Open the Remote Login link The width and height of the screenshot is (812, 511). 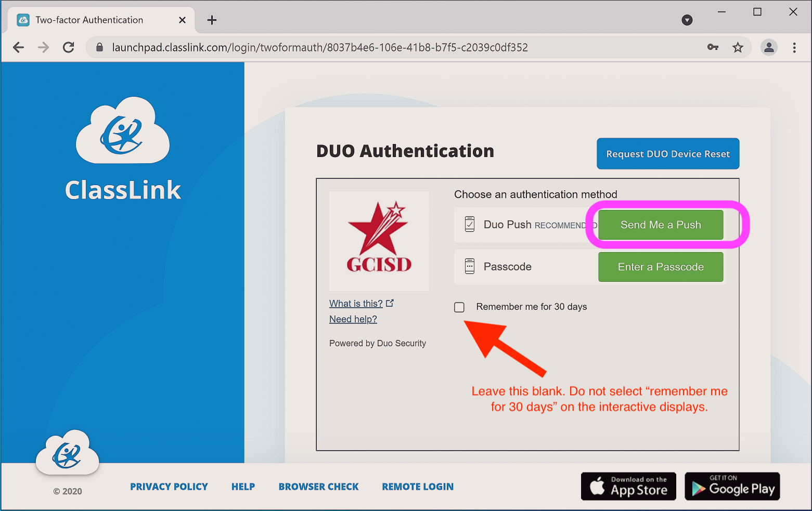tap(418, 487)
